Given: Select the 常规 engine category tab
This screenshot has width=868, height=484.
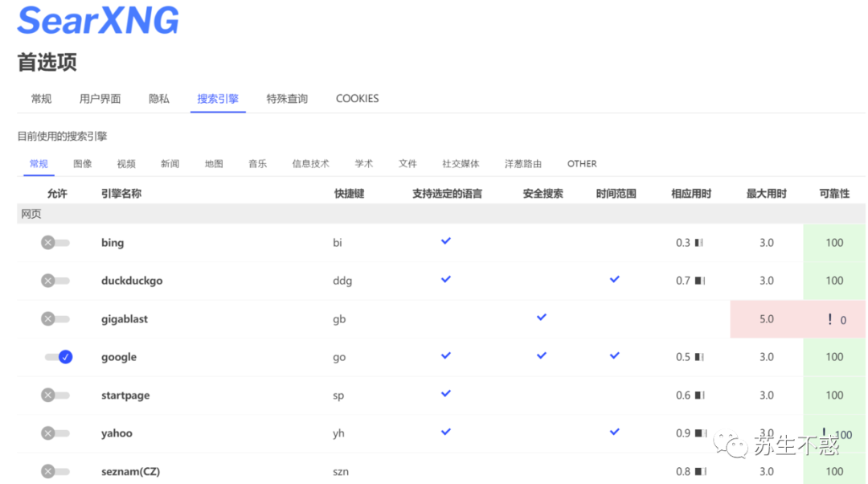Looking at the screenshot, I should click(x=39, y=164).
